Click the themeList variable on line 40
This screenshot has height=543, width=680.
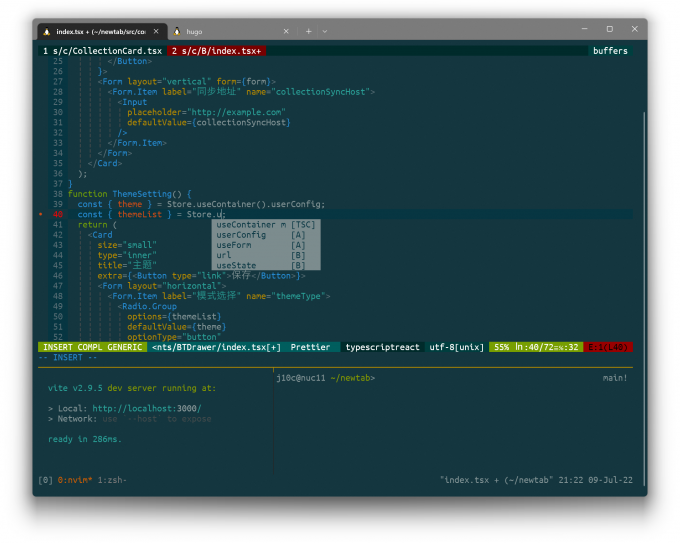(140, 214)
